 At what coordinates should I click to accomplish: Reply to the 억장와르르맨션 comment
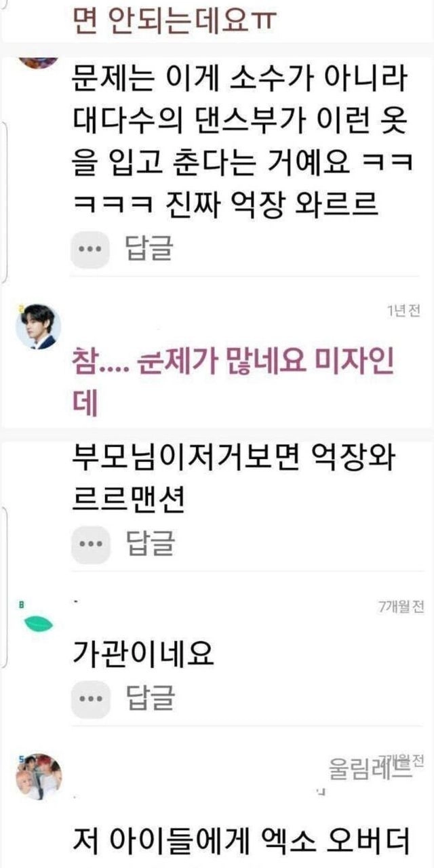pyautogui.click(x=151, y=543)
